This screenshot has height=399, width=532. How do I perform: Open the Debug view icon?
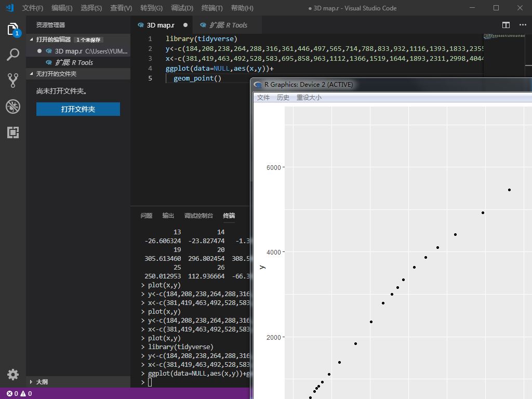pos(13,107)
